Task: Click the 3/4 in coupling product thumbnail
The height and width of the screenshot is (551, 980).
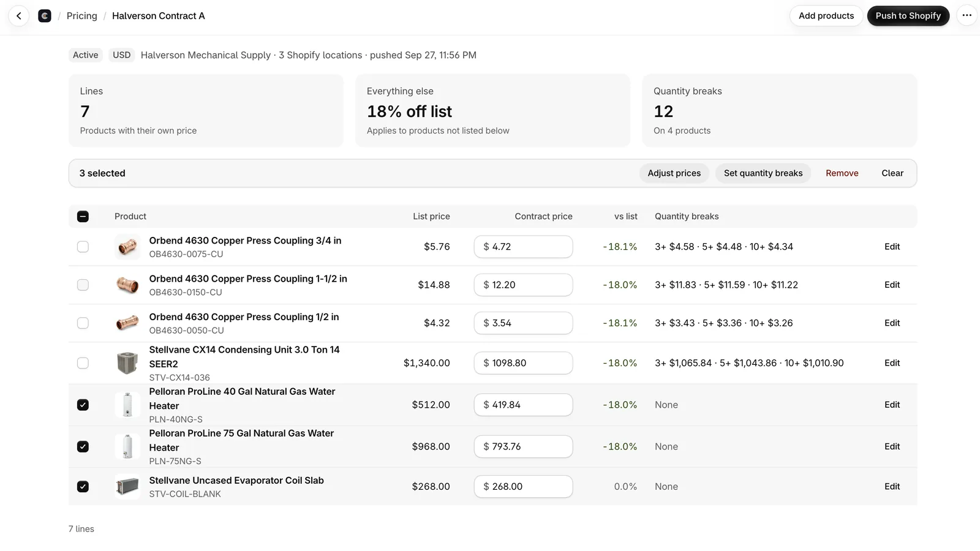Action: coord(127,247)
